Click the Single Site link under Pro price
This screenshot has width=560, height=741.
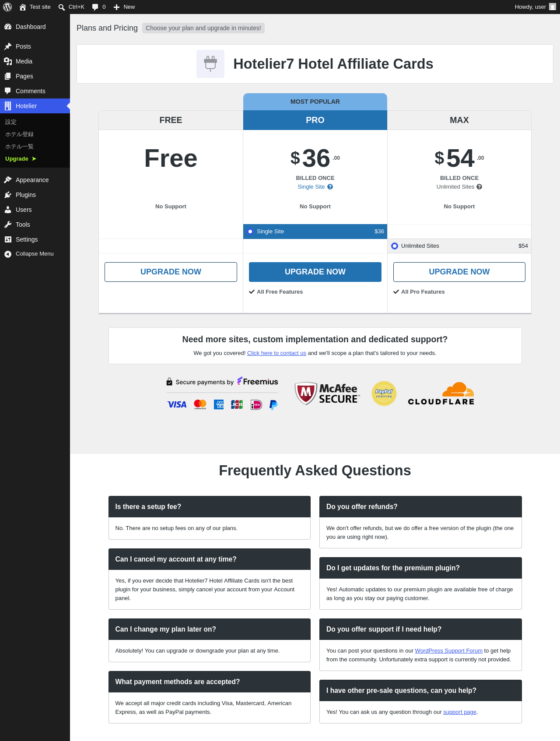311,187
